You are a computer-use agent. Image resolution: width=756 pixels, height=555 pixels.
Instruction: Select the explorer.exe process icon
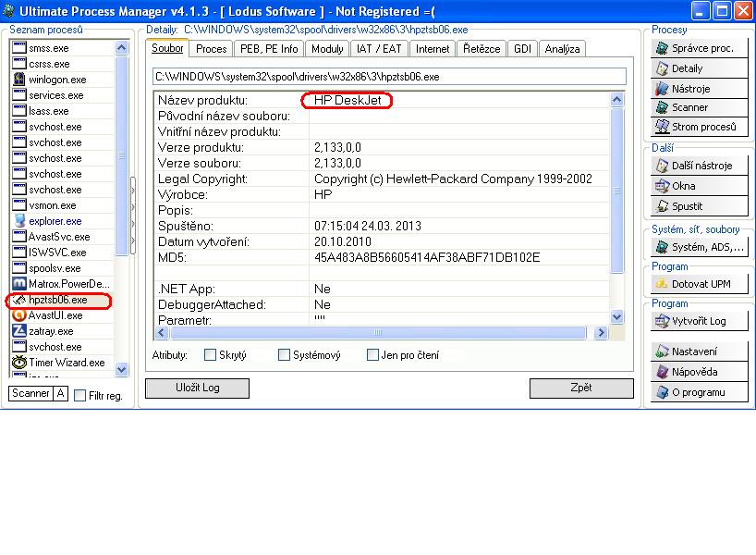coord(19,220)
